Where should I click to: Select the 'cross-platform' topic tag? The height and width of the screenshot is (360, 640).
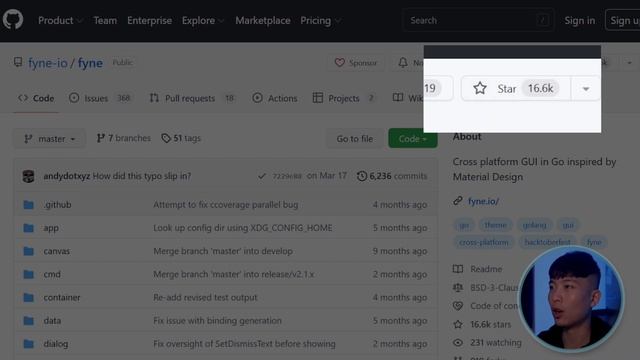tap(484, 242)
